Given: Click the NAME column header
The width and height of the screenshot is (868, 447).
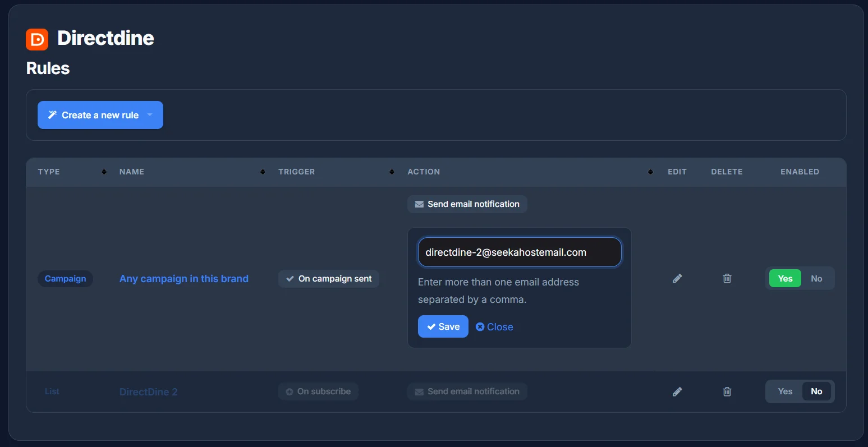Looking at the screenshot, I should [132, 172].
